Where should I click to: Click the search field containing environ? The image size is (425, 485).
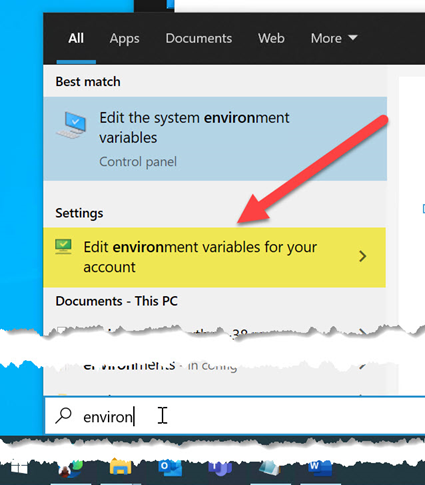pyautogui.click(x=235, y=416)
